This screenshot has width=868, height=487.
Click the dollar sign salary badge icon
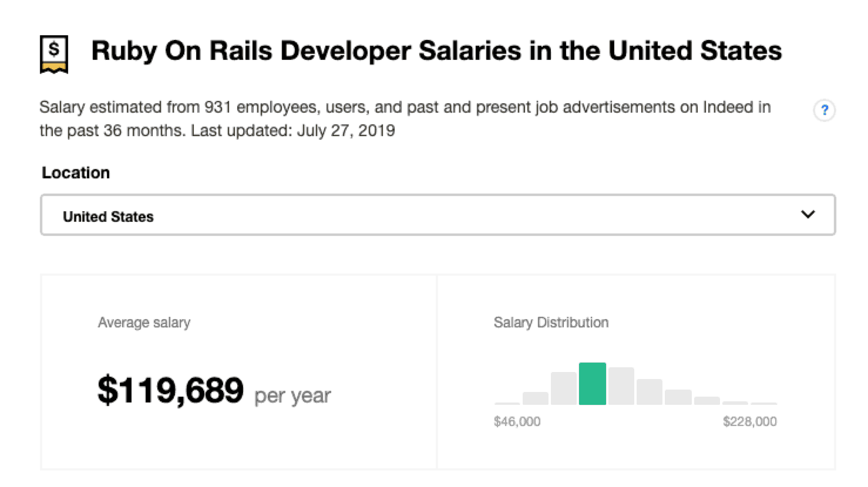pos(53,54)
